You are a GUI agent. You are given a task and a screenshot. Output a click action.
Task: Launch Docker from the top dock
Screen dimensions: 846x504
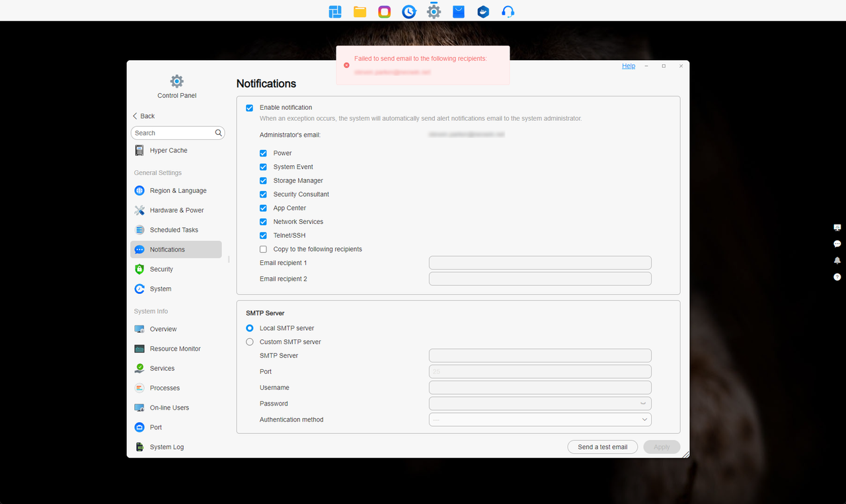pyautogui.click(x=483, y=11)
